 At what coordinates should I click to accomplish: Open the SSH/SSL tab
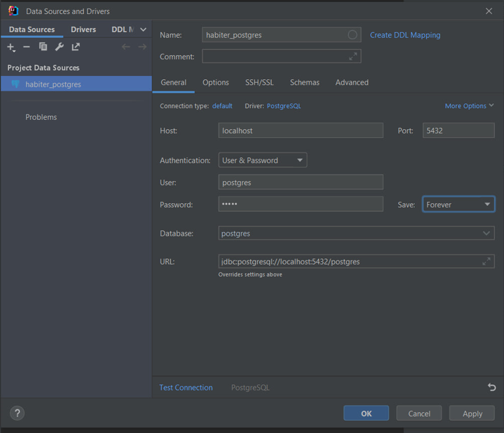260,83
